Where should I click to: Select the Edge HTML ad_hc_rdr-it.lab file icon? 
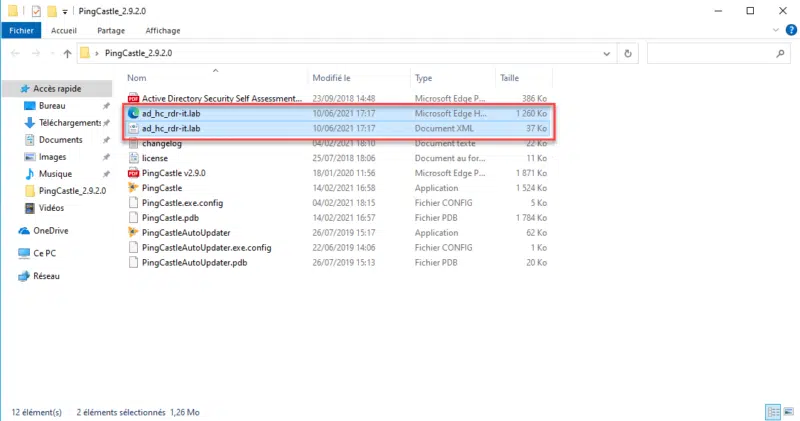coord(133,113)
